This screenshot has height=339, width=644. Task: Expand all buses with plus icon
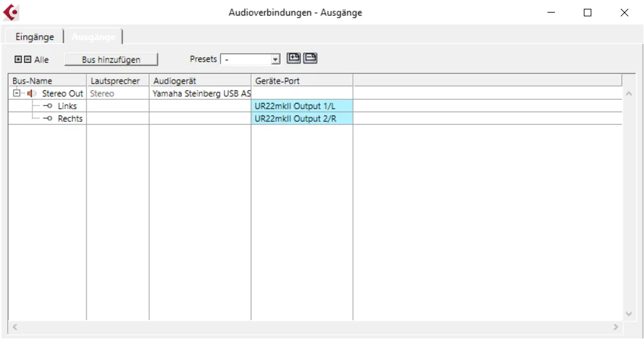click(x=18, y=59)
